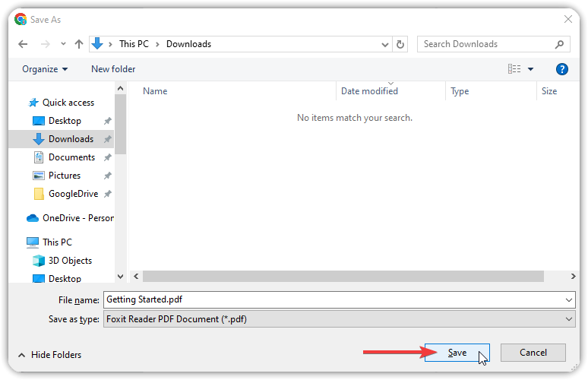This screenshot has height=380, width=588.
Task: Select Quick access in the navigation pane
Action: coord(68,103)
